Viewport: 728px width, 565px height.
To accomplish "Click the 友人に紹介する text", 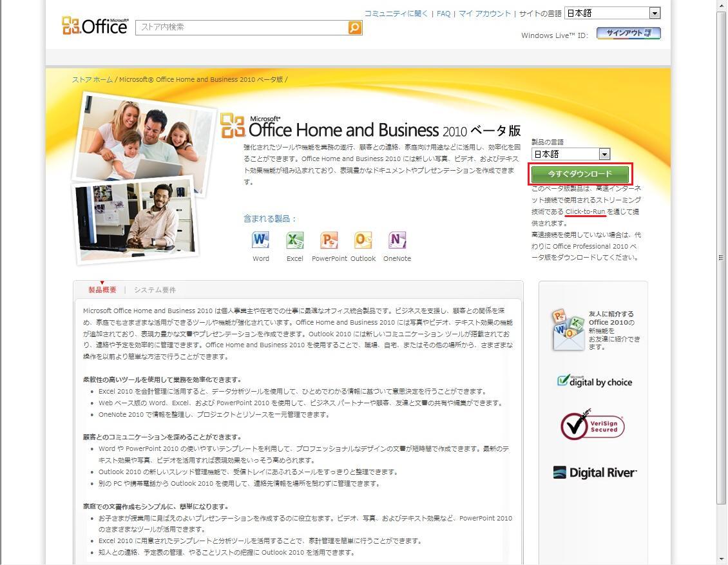I will point(611,314).
